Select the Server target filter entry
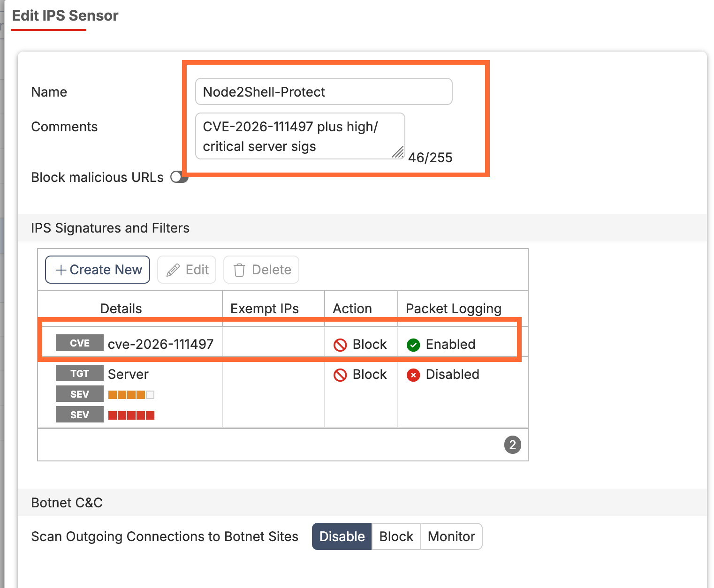714x588 pixels. [282, 393]
